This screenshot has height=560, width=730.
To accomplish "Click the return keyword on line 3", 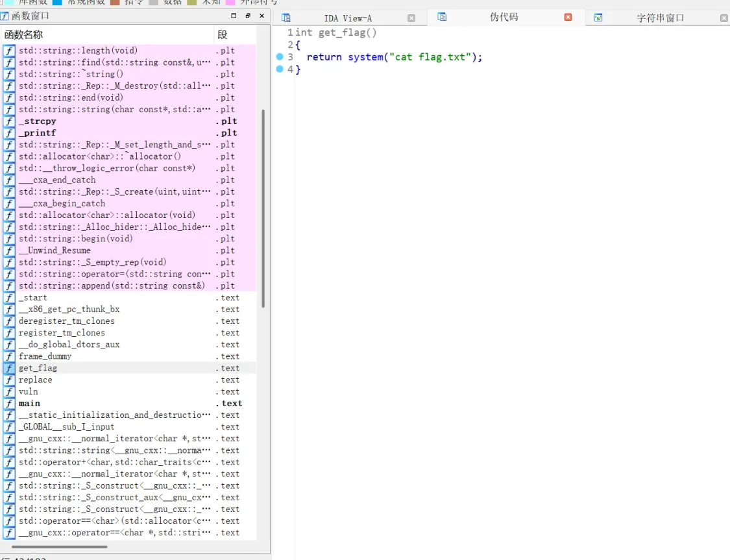I will [324, 57].
